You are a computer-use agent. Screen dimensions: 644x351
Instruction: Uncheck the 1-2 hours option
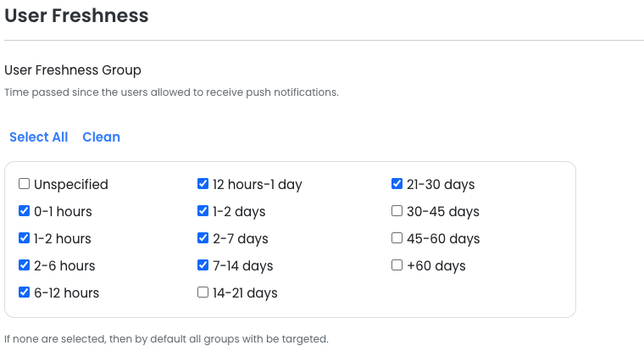(25, 238)
